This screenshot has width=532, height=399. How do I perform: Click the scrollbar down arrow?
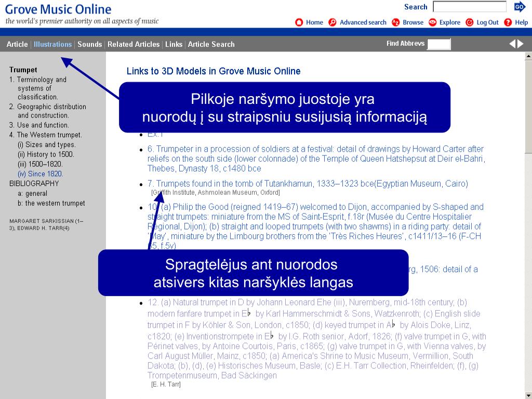pos(528,395)
